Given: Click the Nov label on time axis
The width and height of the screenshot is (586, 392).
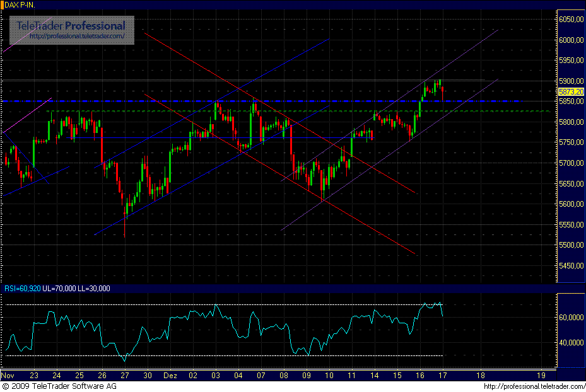Looking at the screenshot, I should (x=7, y=375).
